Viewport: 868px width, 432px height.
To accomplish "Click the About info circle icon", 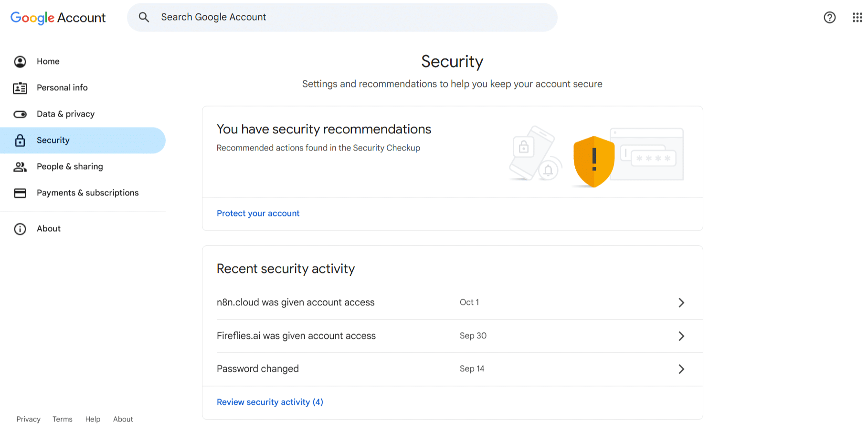I will tap(20, 229).
